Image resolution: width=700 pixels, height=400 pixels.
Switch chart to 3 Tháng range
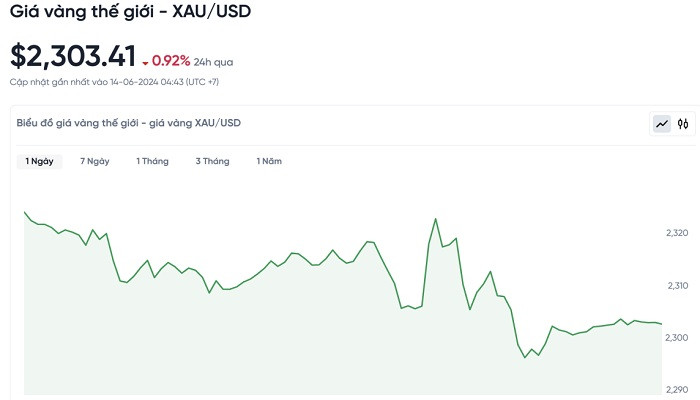point(212,161)
